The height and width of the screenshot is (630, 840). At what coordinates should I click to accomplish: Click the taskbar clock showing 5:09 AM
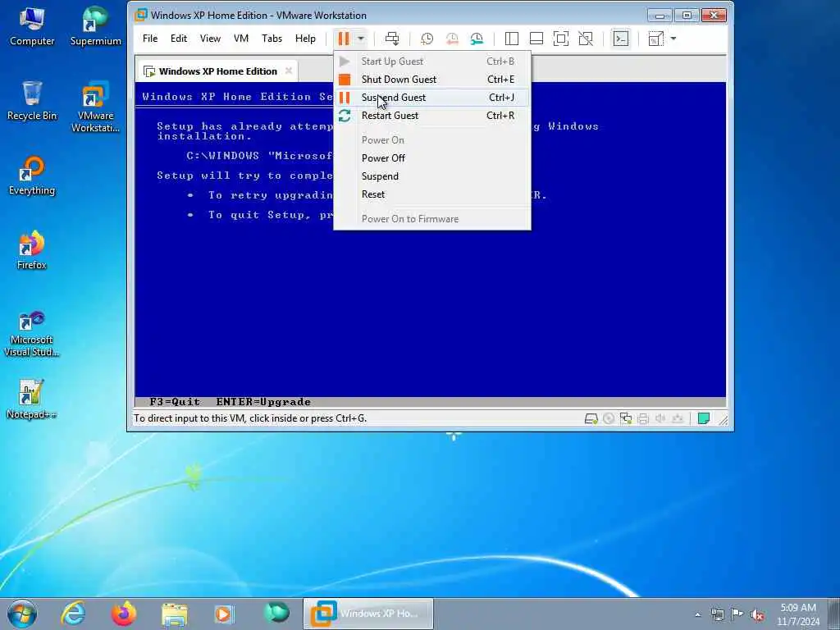pos(798,614)
